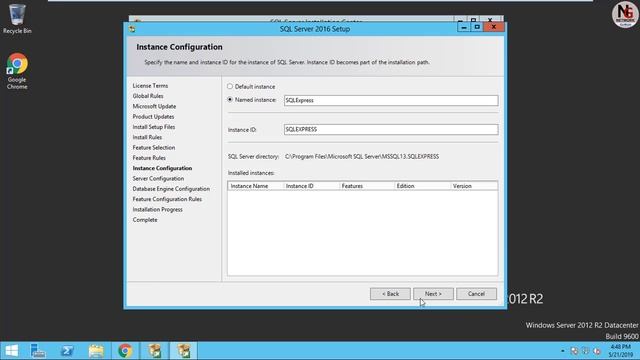The height and width of the screenshot is (360, 640).
Task: Sort by the Edition column header
Action: [x=422, y=186]
